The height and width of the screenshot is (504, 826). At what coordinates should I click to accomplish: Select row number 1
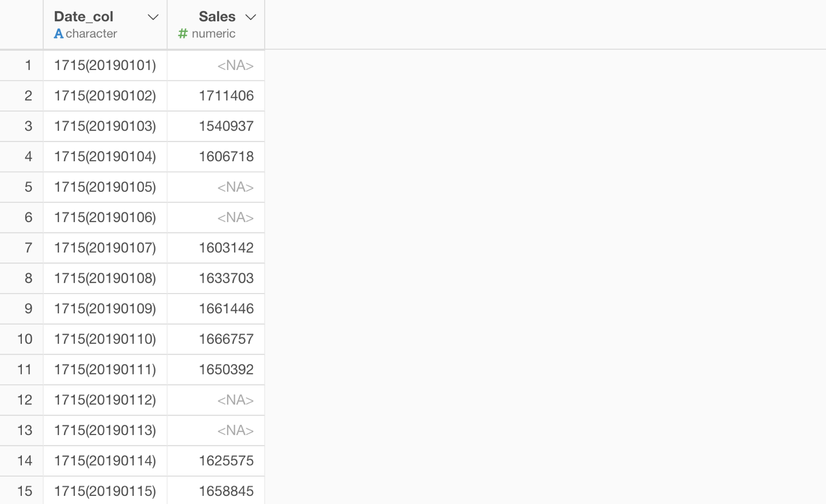pyautogui.click(x=28, y=66)
